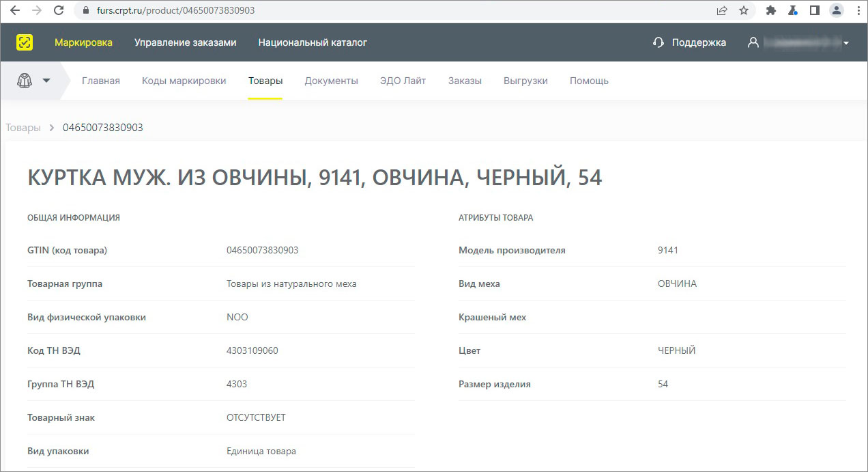This screenshot has width=868, height=472.
Task: Open the extensions puzzle icon
Action: (x=771, y=11)
